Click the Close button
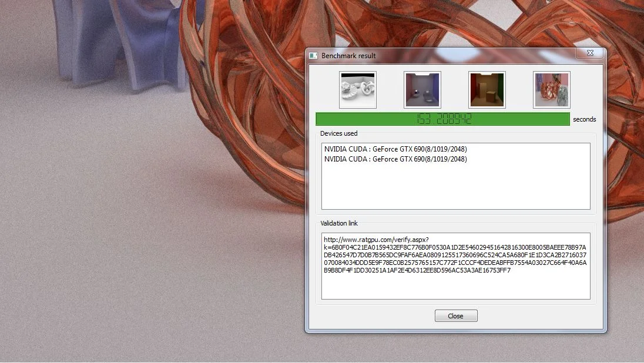Screen dimensions: 644x363 point(456,316)
